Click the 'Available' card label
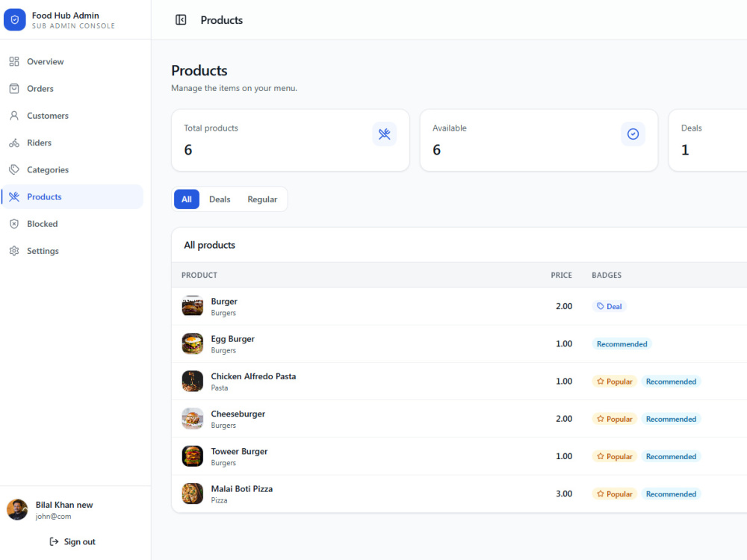 tap(449, 128)
